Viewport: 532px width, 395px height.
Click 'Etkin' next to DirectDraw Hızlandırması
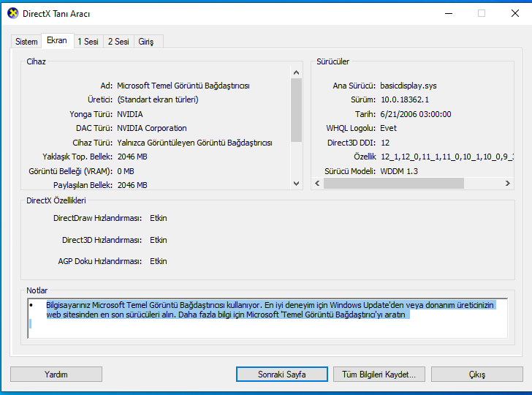point(159,218)
